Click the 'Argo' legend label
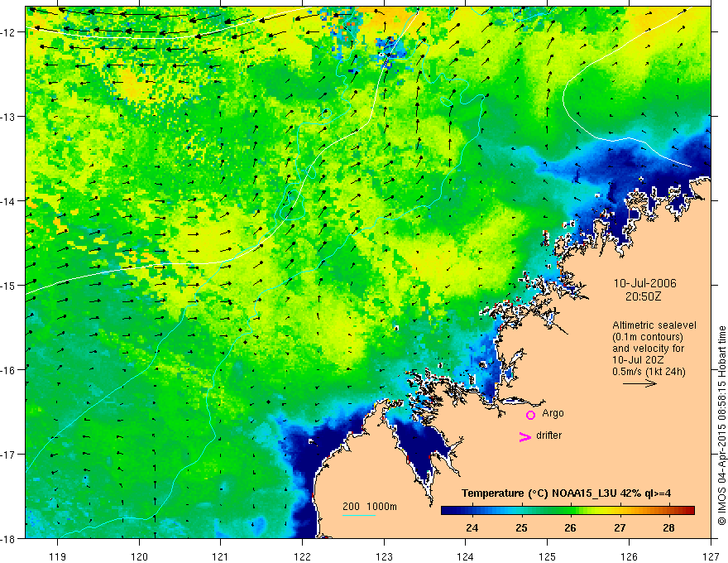This screenshot has width=728, height=563. tap(553, 413)
